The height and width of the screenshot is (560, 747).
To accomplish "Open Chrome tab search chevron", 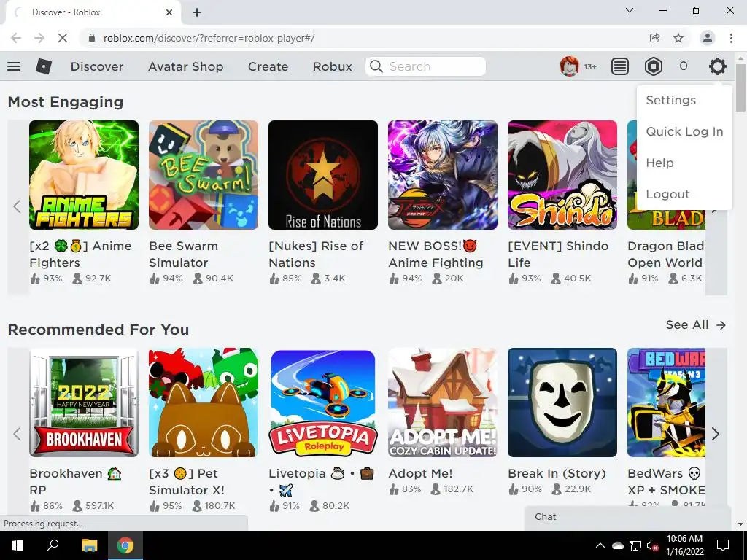I will click(x=630, y=10).
